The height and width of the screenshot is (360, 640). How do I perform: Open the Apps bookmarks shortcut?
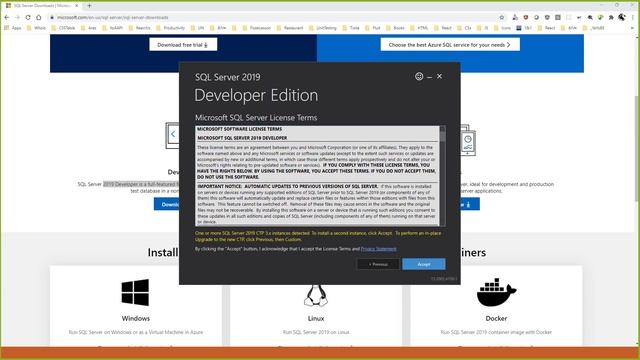(x=12, y=28)
